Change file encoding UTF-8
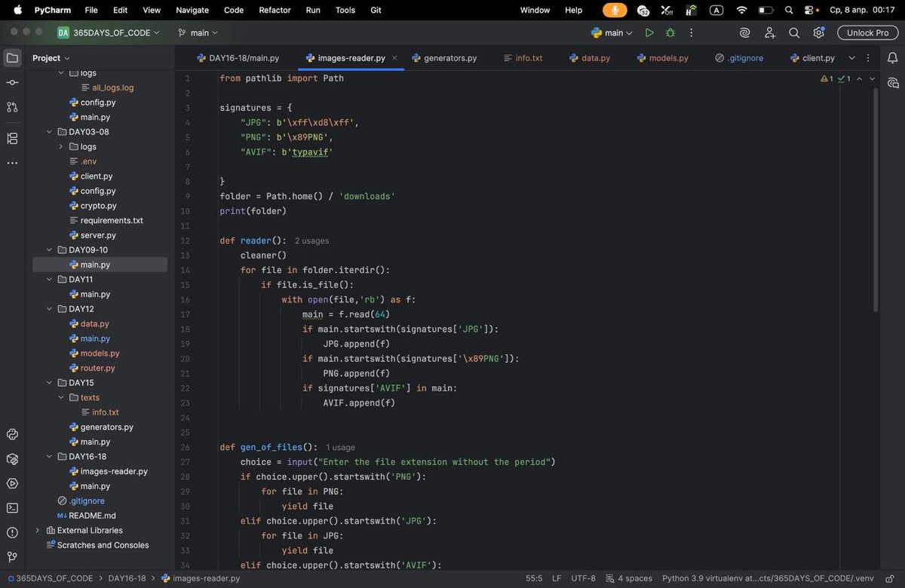This screenshot has width=905, height=588. pyautogui.click(x=583, y=578)
